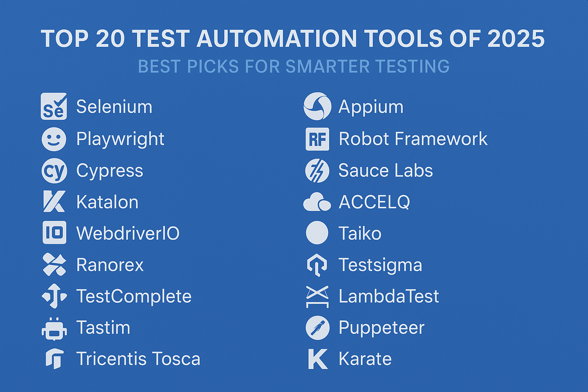Click the Sauce Labs lightning bolt icon

pyautogui.click(x=317, y=171)
